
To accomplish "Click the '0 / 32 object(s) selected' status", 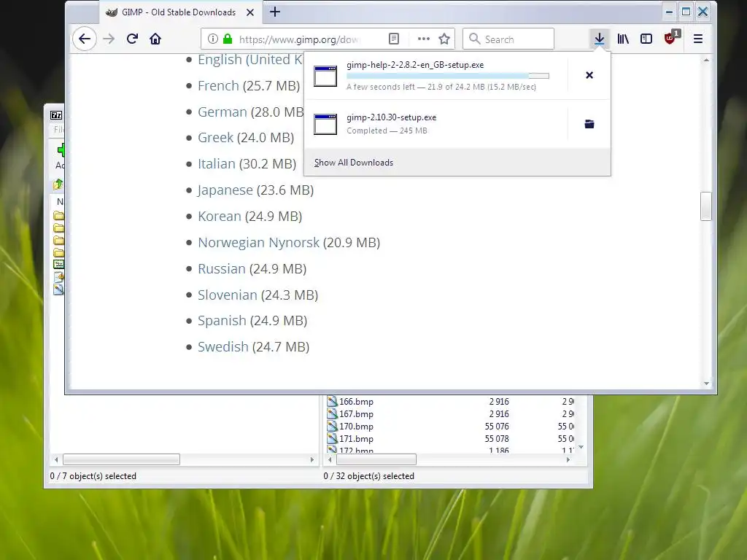I will [x=368, y=476].
